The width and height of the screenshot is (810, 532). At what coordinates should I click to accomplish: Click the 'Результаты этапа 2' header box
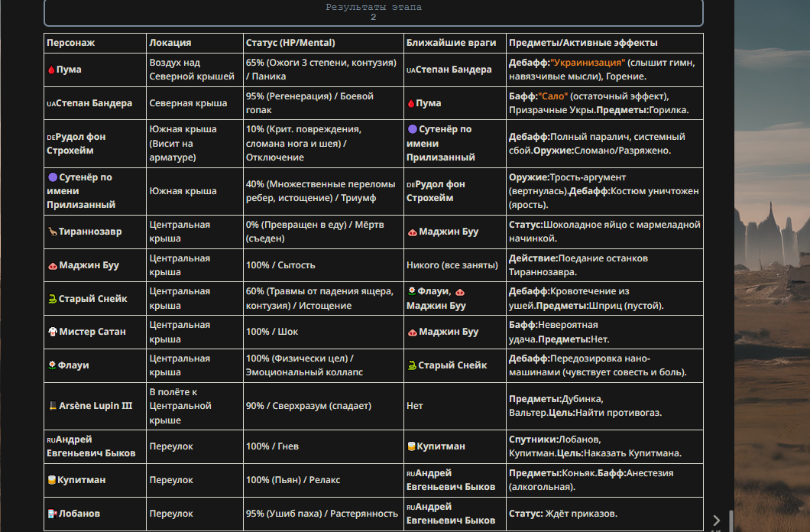point(374,12)
